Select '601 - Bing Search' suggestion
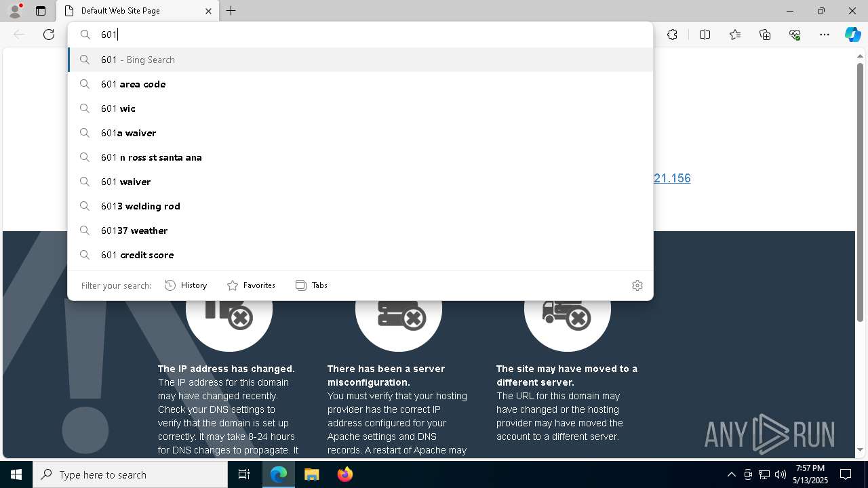The height and width of the screenshot is (488, 868). coord(360,60)
